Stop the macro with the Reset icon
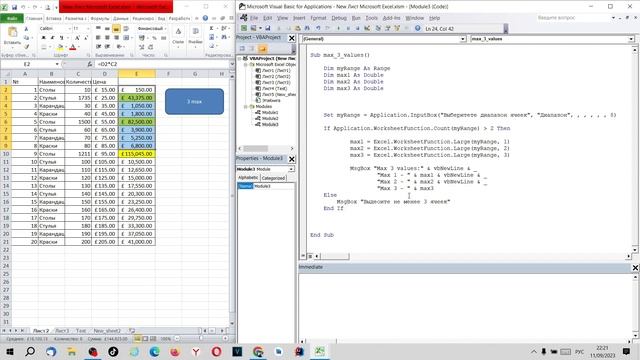Viewport: 640px width, 360px height. coord(358,28)
